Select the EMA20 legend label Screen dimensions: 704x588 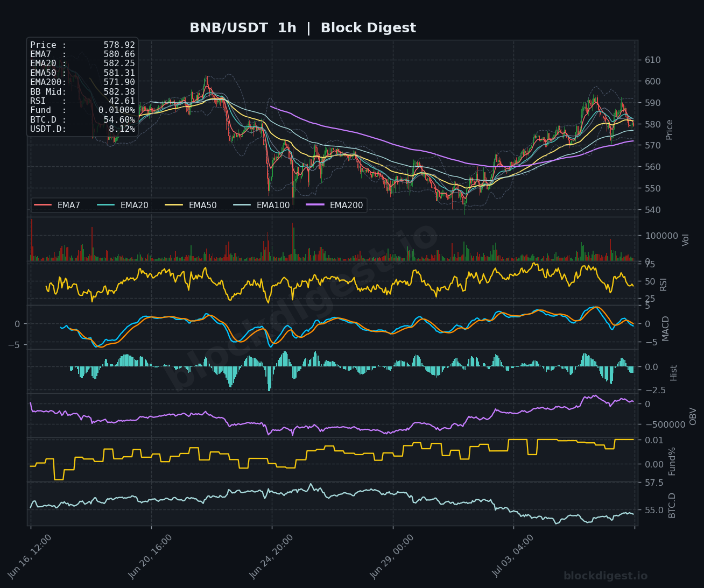coord(134,205)
